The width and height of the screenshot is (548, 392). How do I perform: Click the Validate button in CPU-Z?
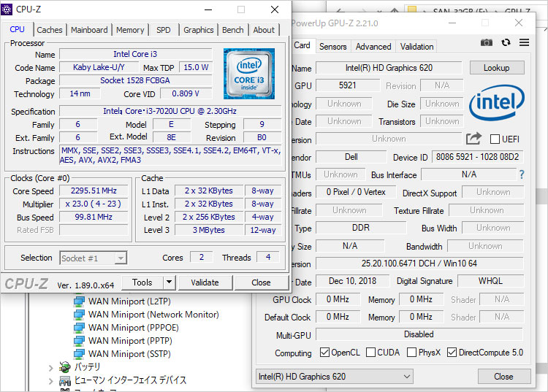[205, 283]
